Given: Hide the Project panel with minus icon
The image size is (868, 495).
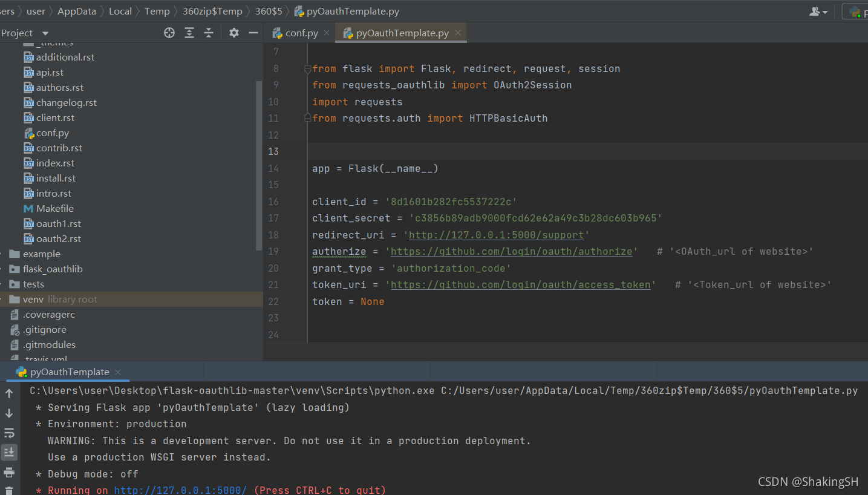Looking at the screenshot, I should coord(253,33).
